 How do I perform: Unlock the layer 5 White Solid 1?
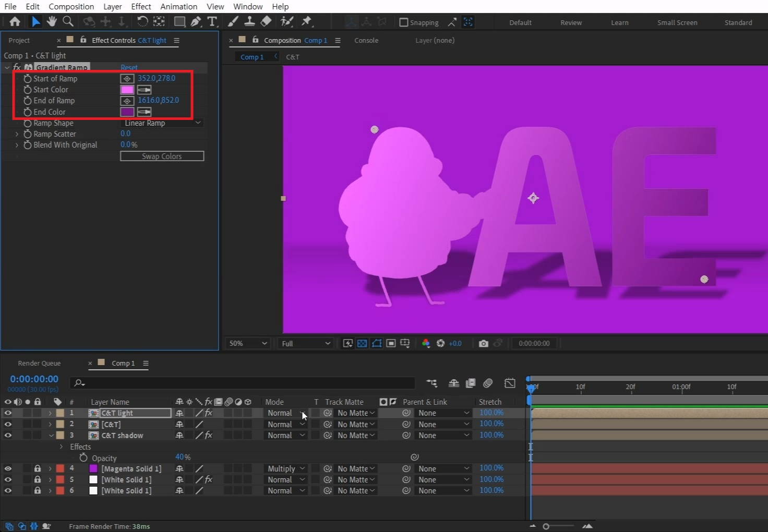click(x=38, y=480)
